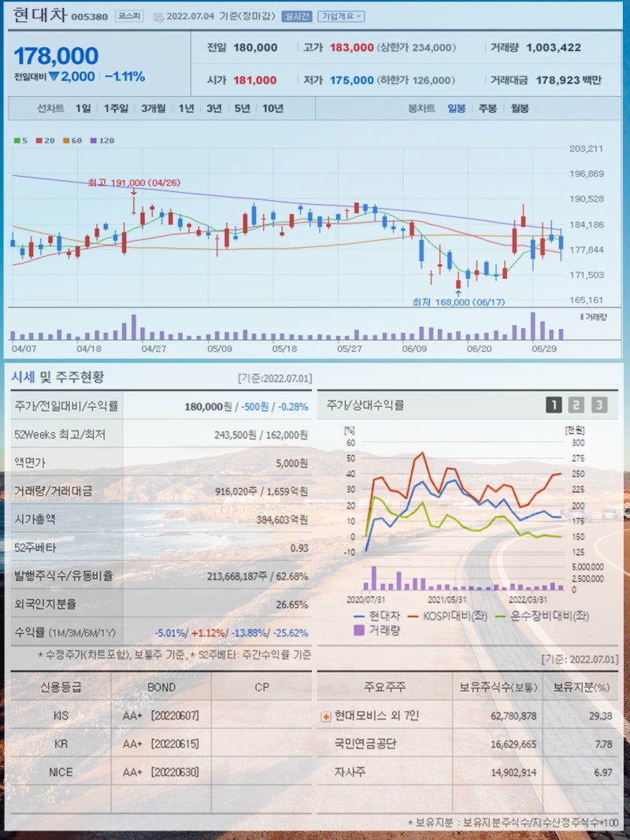Click the 거래량 value 1,003,422

tap(554, 48)
